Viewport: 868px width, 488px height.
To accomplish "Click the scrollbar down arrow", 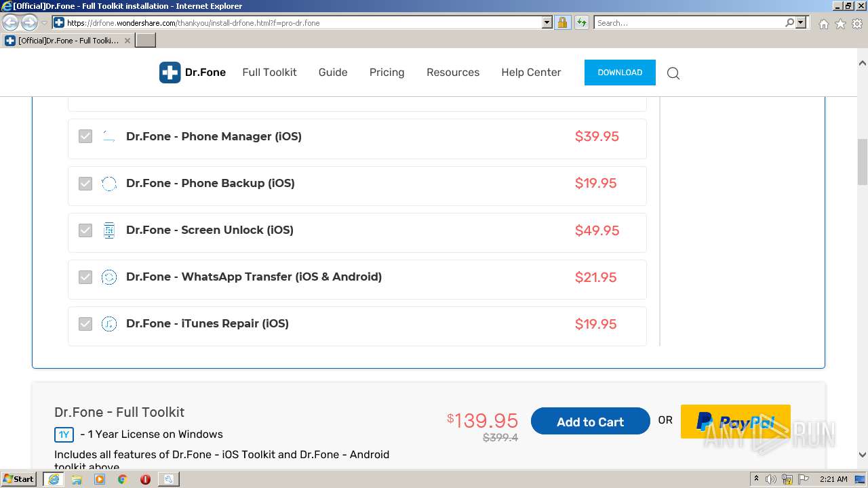I will [863, 455].
